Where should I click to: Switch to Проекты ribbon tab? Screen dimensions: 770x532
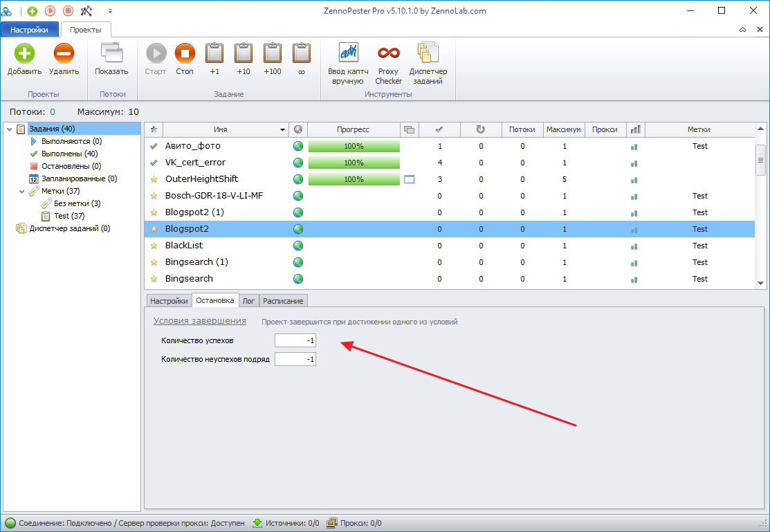tap(86, 30)
